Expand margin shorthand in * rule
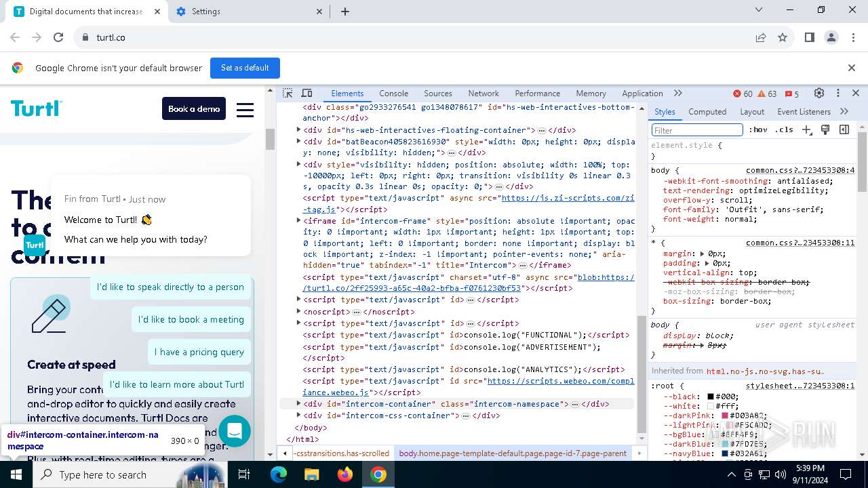Screen dimensions: 868x488 click(x=703, y=253)
